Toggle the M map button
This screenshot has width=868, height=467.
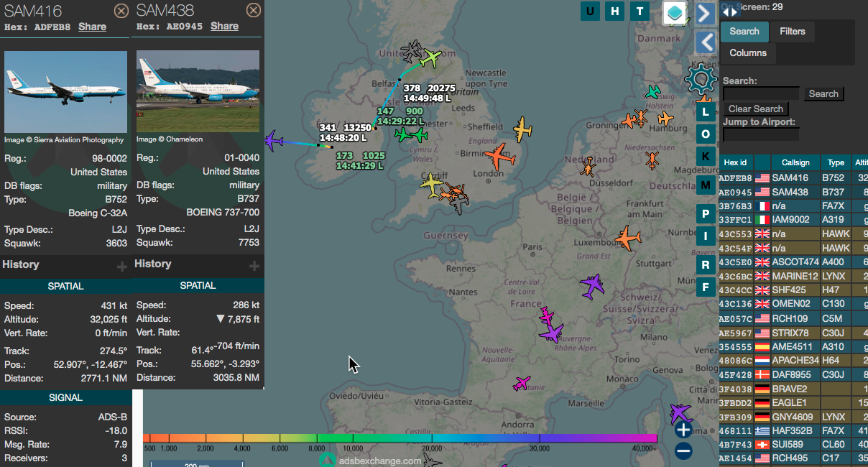coord(706,185)
